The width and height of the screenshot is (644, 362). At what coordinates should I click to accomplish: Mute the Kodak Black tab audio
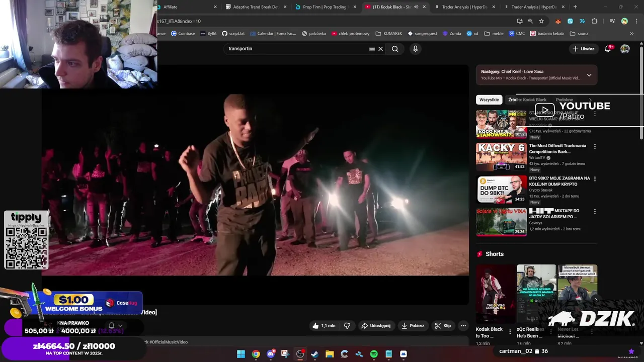coord(416,7)
